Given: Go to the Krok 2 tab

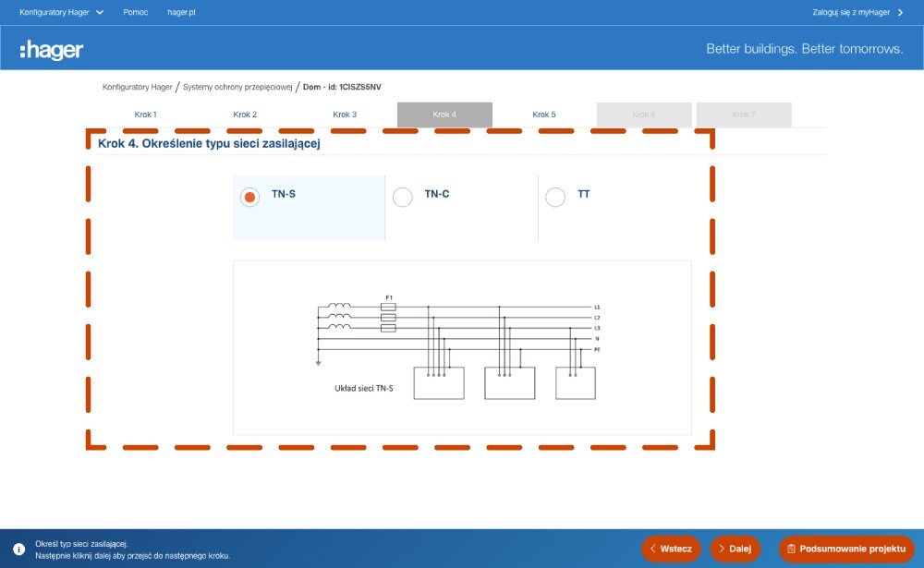Looking at the screenshot, I should (x=245, y=115).
